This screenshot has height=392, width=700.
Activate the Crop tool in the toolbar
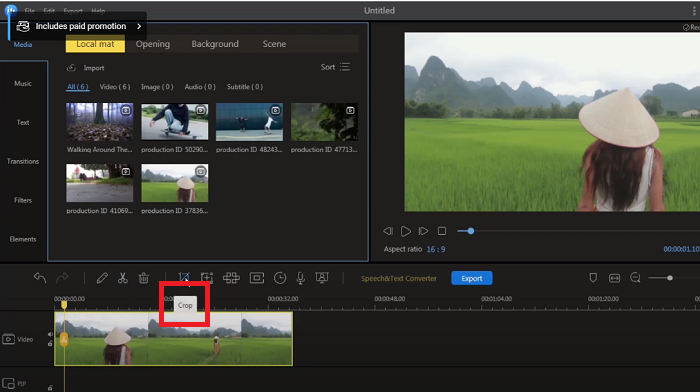184,277
